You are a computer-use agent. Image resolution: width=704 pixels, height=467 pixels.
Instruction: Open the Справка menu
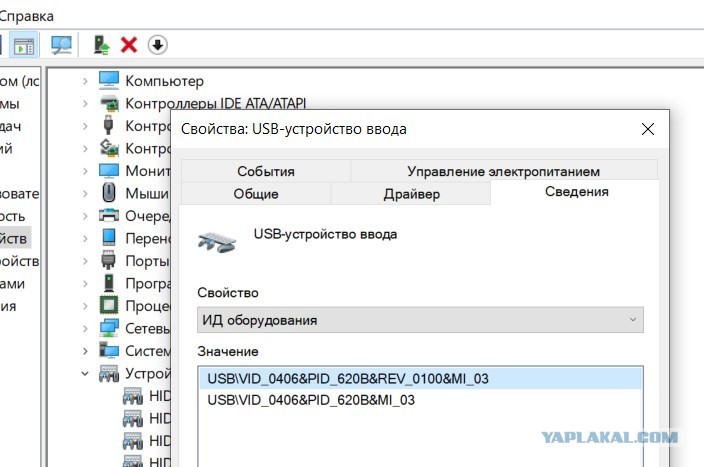pyautogui.click(x=26, y=16)
